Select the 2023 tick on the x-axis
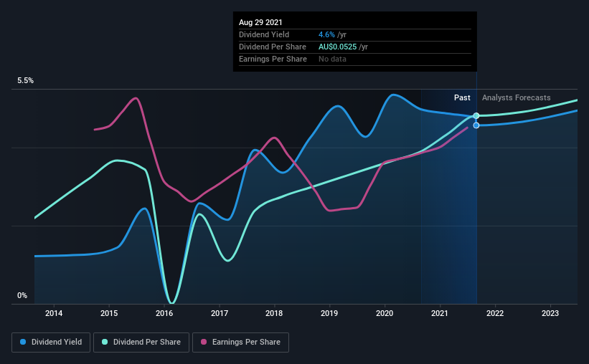Screen dimensions: 589x364 [x=550, y=313]
